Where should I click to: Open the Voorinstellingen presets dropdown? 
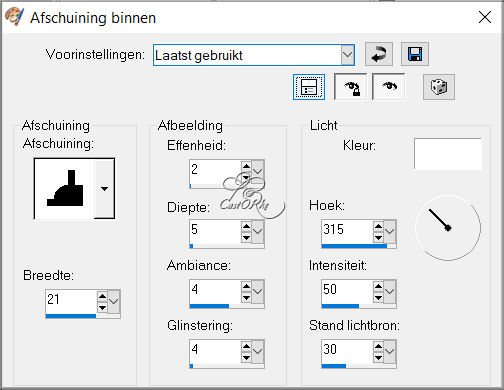tap(347, 55)
